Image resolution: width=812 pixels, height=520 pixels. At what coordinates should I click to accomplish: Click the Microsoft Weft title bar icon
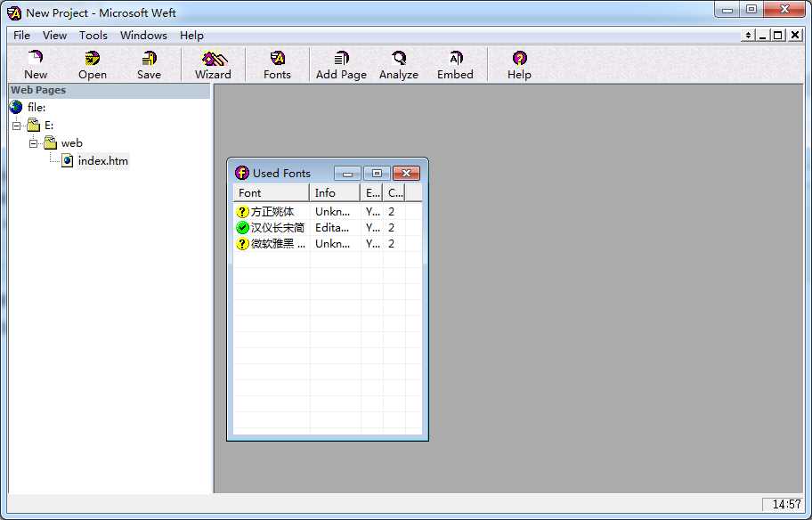[x=14, y=12]
